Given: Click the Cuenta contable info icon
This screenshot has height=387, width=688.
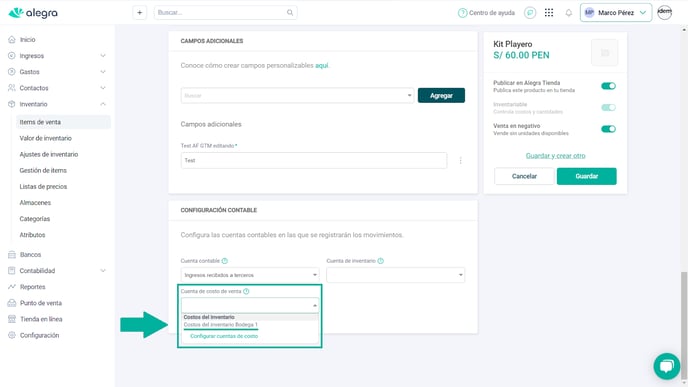Looking at the screenshot, I should 225,261.
